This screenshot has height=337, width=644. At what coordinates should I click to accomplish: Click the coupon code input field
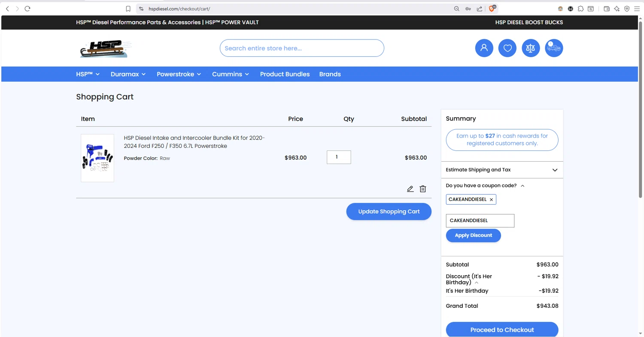click(x=480, y=221)
